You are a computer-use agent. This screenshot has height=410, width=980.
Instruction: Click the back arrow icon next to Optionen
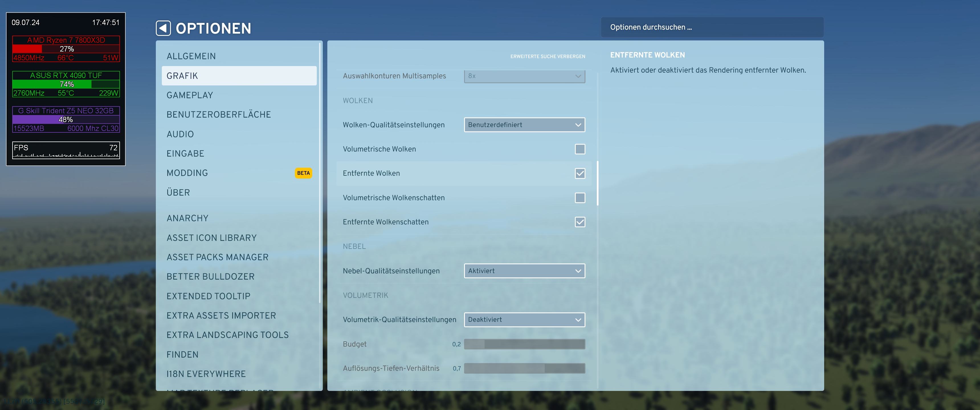(163, 28)
